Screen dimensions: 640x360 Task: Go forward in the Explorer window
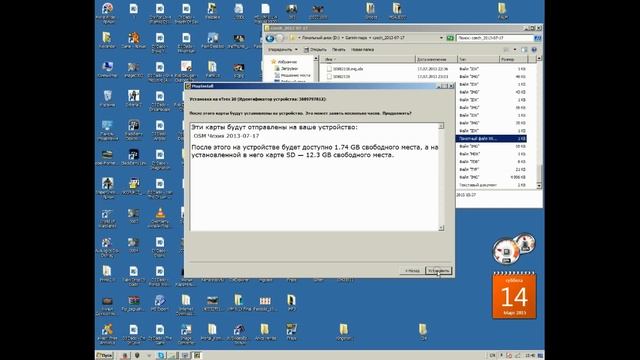[x=280, y=38]
